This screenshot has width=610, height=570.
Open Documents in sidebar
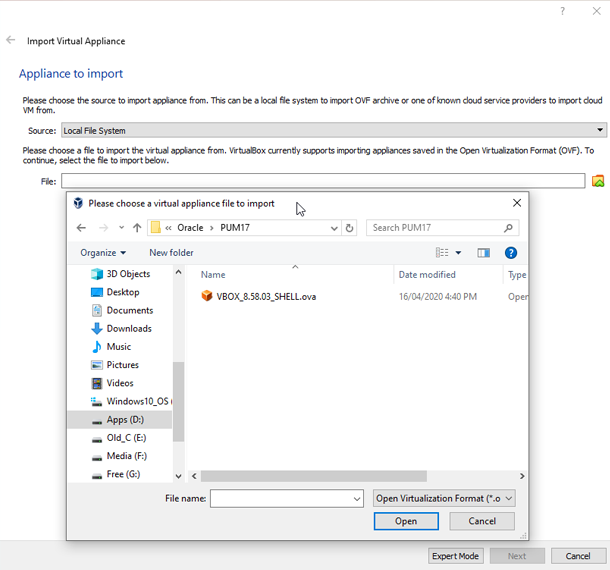(130, 310)
